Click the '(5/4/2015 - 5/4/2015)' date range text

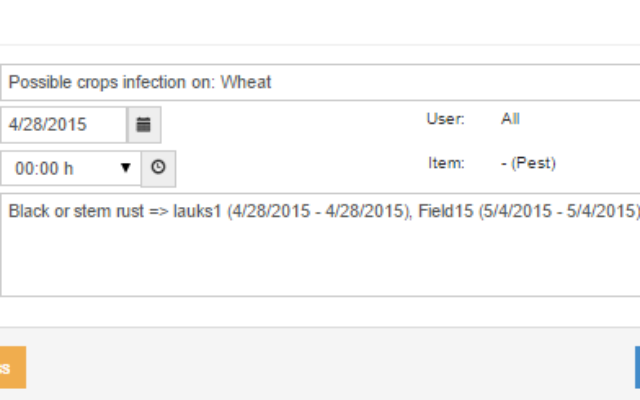point(559,211)
